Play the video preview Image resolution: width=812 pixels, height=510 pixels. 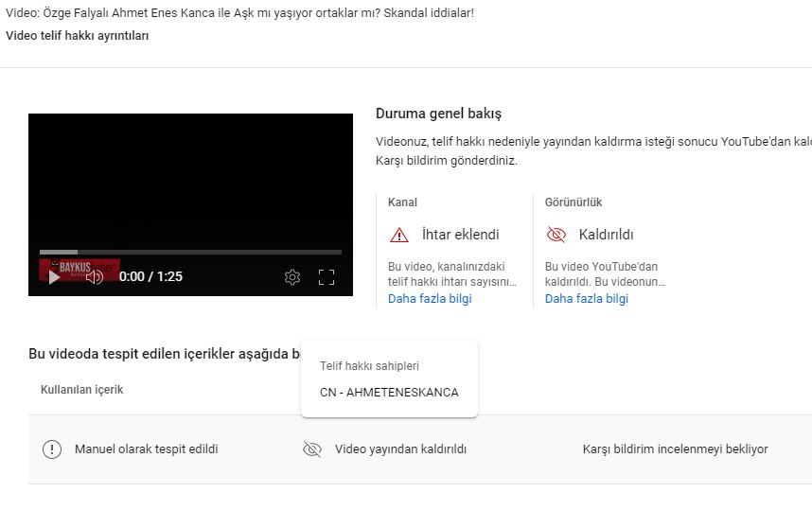[54, 277]
